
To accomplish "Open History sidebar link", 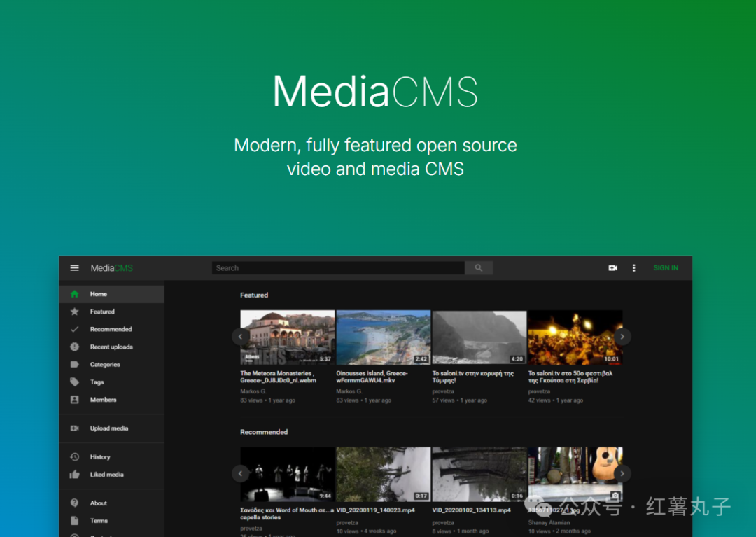I will click(112, 456).
